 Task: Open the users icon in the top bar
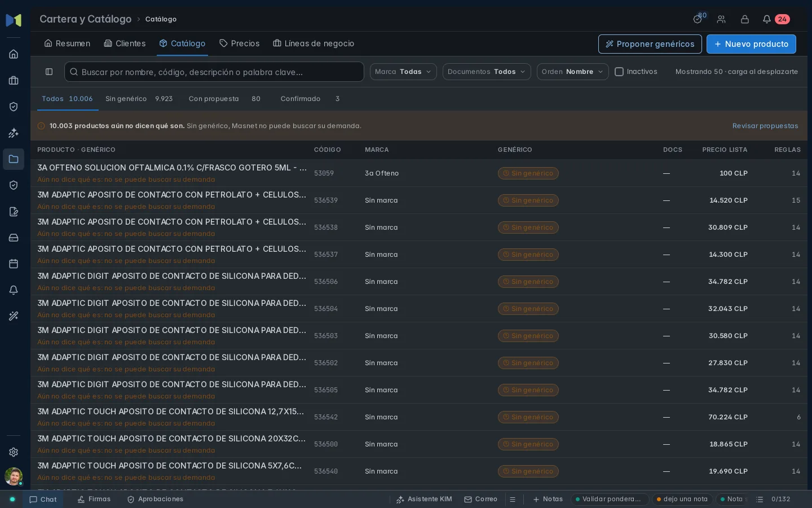tap(721, 19)
